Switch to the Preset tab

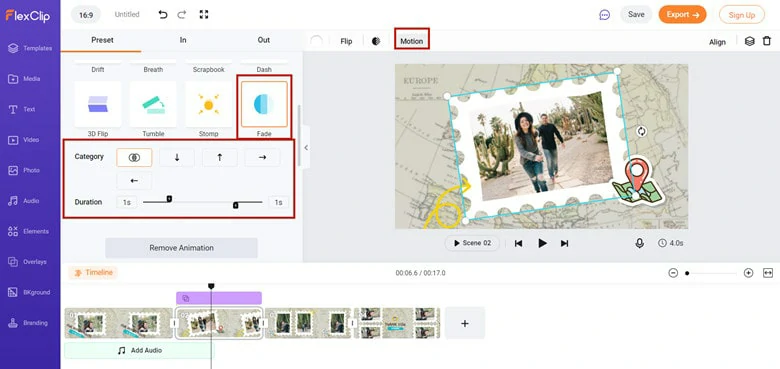tap(102, 40)
